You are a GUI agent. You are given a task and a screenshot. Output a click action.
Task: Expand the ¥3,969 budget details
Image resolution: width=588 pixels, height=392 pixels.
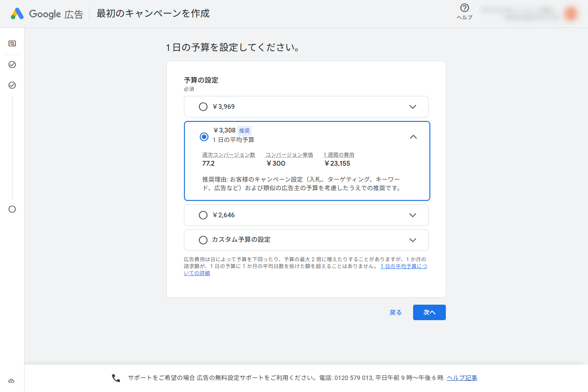point(413,107)
